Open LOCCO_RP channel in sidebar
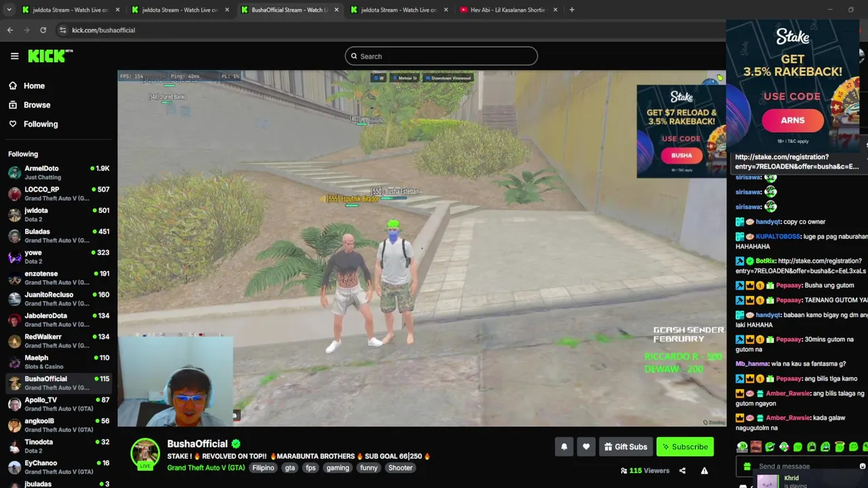The width and height of the screenshot is (868, 488). [58, 193]
